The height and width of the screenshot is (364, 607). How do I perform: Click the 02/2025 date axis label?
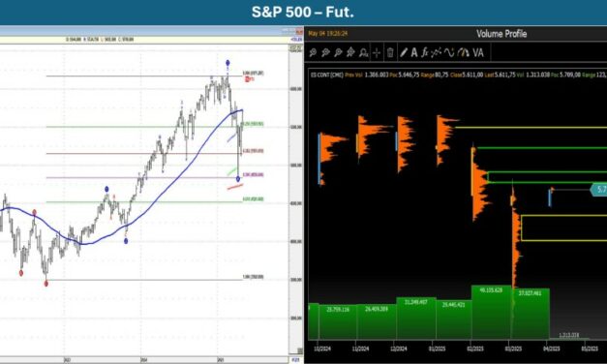coord(475,349)
